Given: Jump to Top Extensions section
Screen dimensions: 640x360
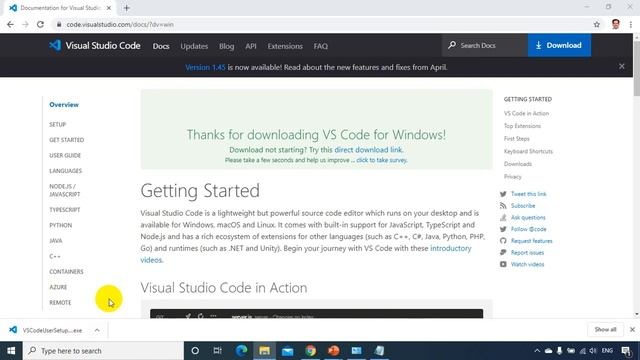Looking at the screenshot, I should coord(522,126).
